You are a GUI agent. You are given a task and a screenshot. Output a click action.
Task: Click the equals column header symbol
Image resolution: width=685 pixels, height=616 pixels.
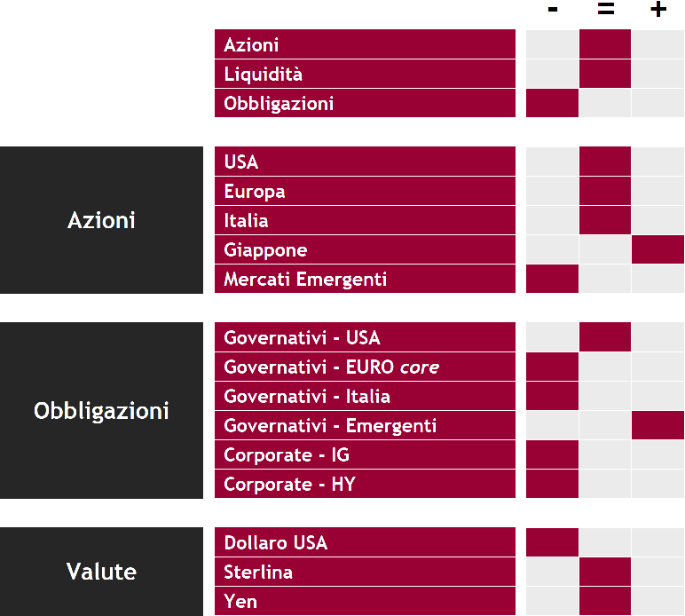[x=606, y=10]
